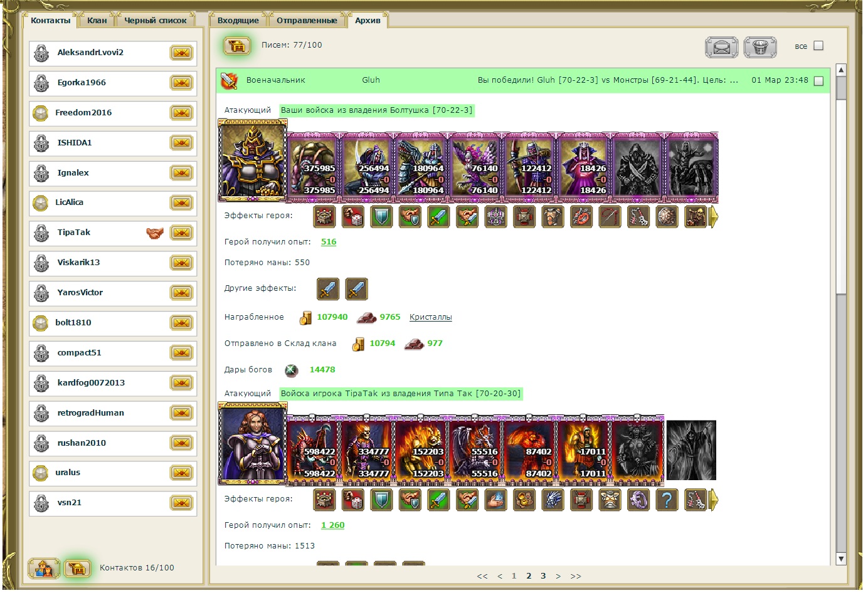Viewport: 868px width, 598px height.
Task: Click scrollbar up arrow in message pane
Action: pos(841,70)
